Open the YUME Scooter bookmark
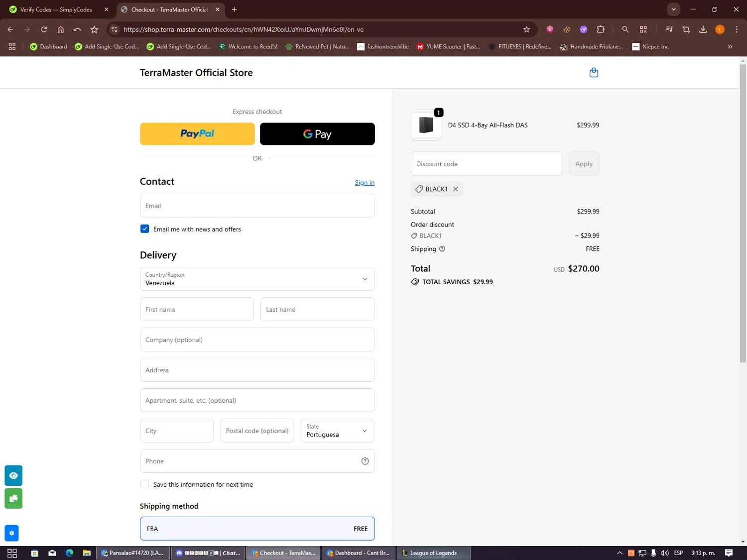 tap(448, 46)
